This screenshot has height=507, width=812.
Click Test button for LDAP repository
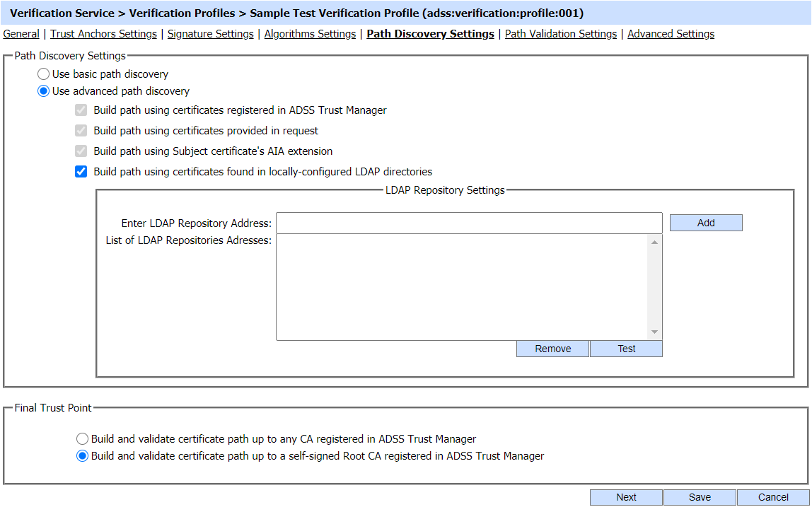(x=626, y=349)
